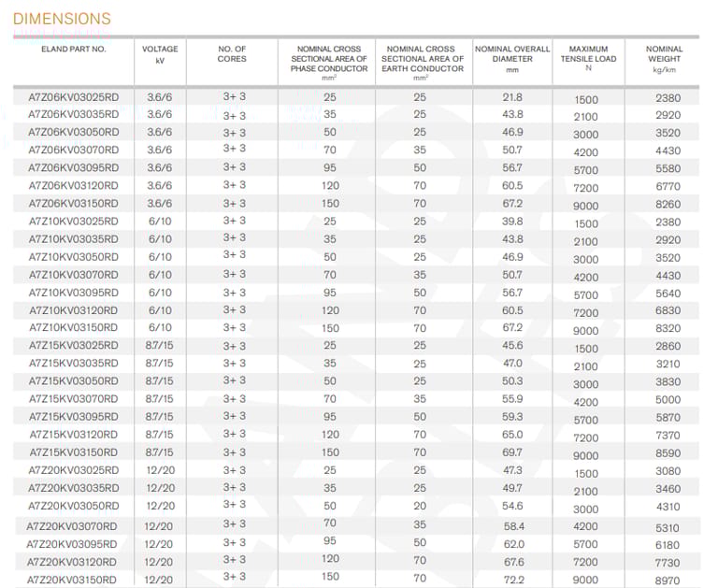
Task: Click weight value 7730
Action: [668, 563]
